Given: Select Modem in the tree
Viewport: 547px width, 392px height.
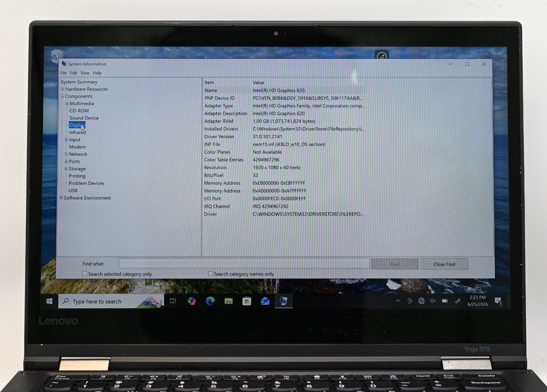Looking at the screenshot, I should pyautogui.click(x=77, y=147).
